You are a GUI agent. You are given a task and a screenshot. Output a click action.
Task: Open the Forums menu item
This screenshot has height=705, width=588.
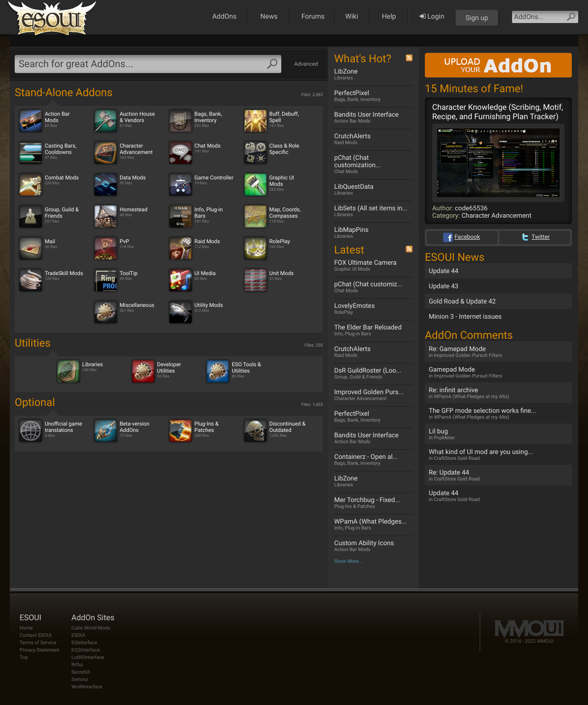coord(313,17)
